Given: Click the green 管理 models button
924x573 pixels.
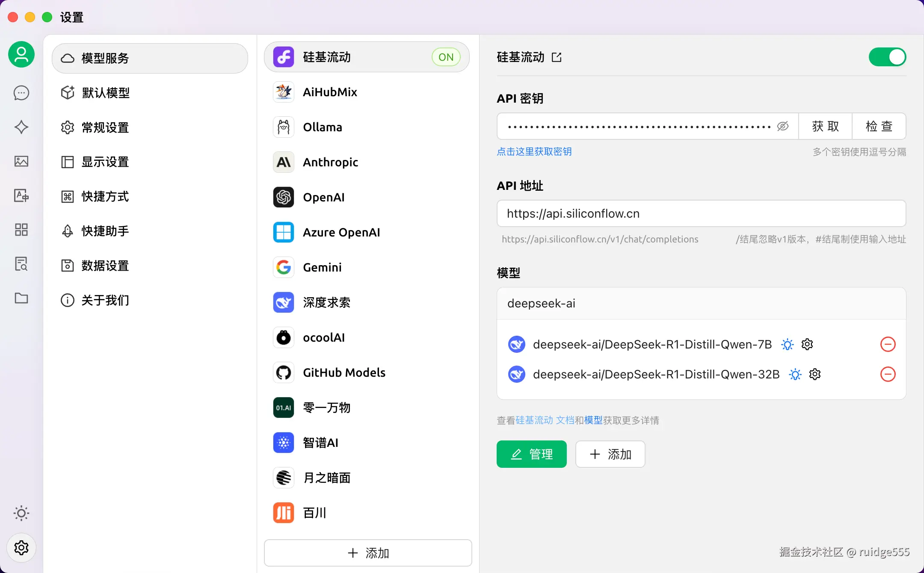Looking at the screenshot, I should [x=531, y=454].
